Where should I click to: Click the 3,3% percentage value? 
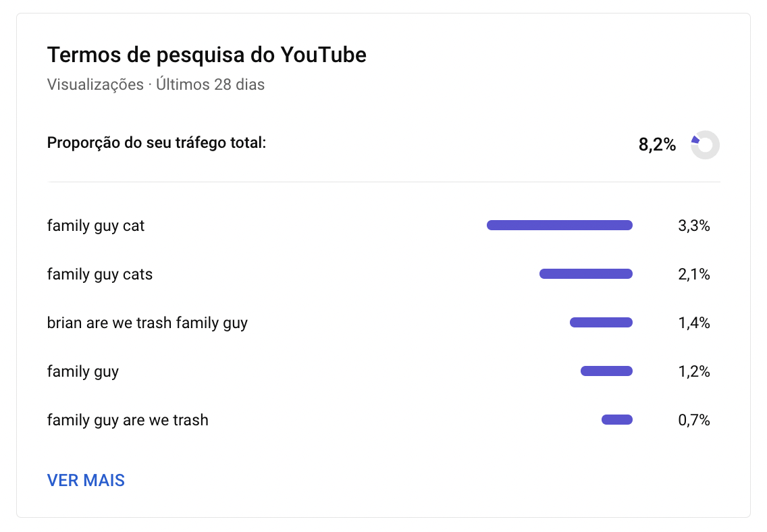693,225
